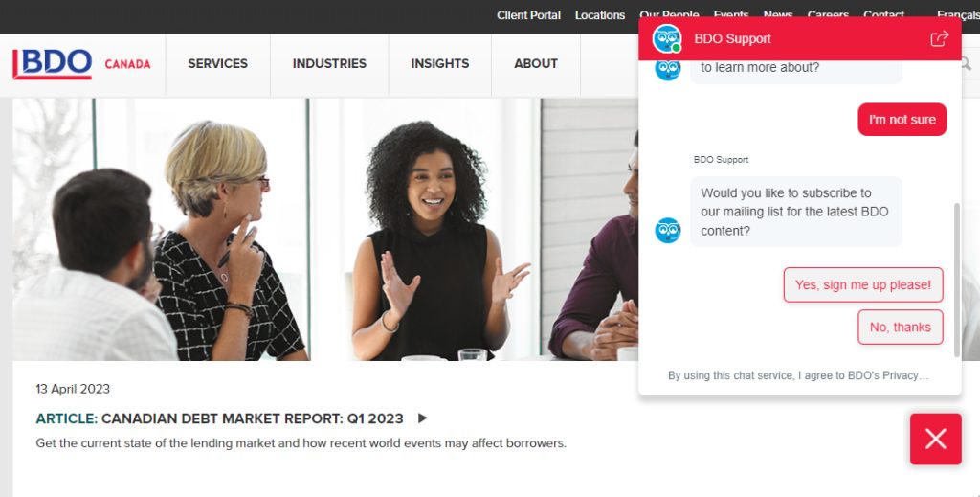Click the chat window scrollbar
Viewport: 980px width, 497px height.
(x=956, y=280)
